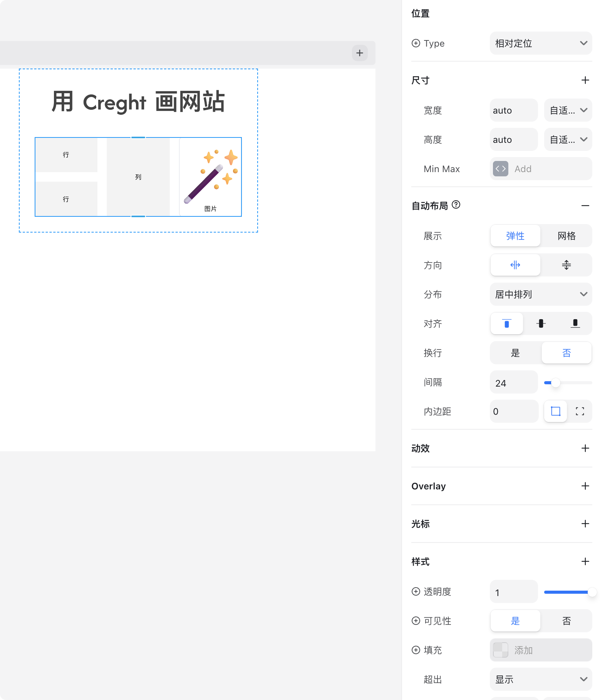
Task: Open the 相对定位 position type dropdown
Action: click(541, 43)
